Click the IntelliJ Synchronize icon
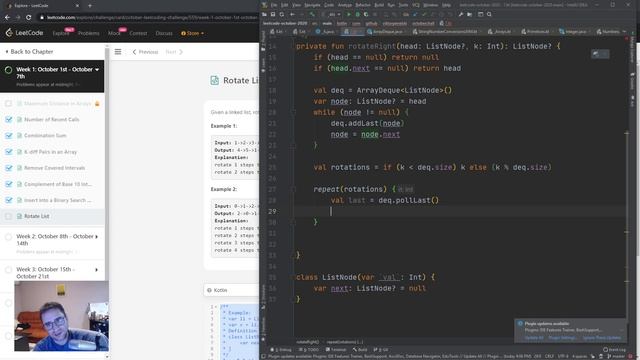 (x=281, y=14)
